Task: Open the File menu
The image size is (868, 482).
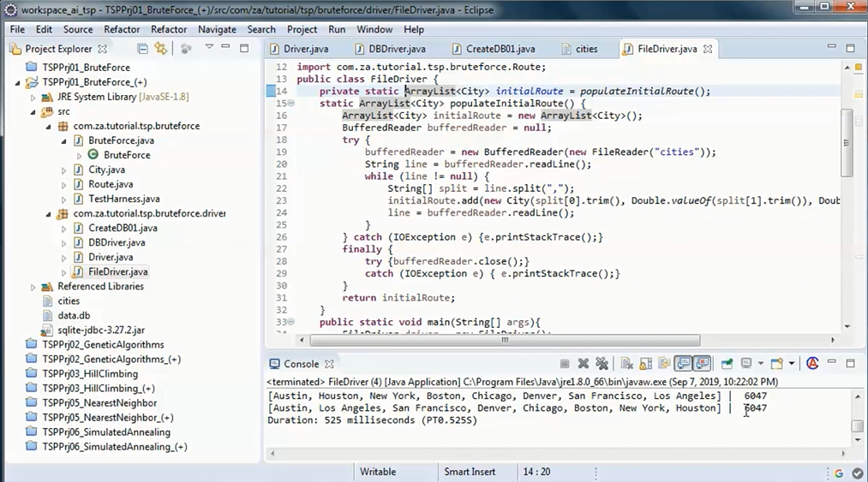Action: (x=17, y=29)
